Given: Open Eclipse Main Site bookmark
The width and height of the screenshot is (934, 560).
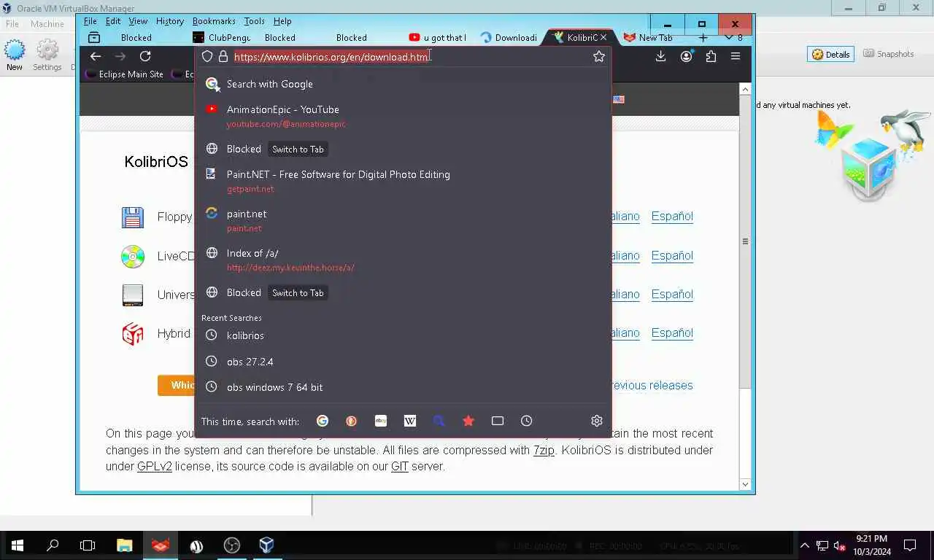Looking at the screenshot, I should click(124, 74).
